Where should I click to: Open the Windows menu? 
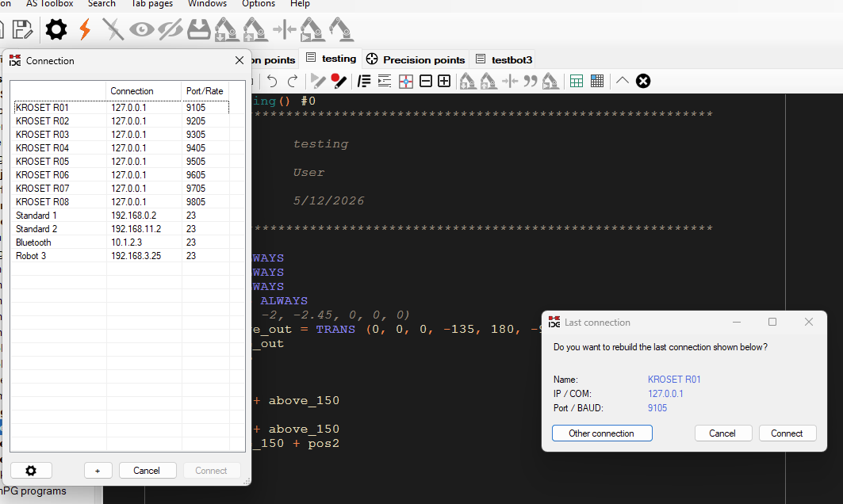click(x=207, y=4)
